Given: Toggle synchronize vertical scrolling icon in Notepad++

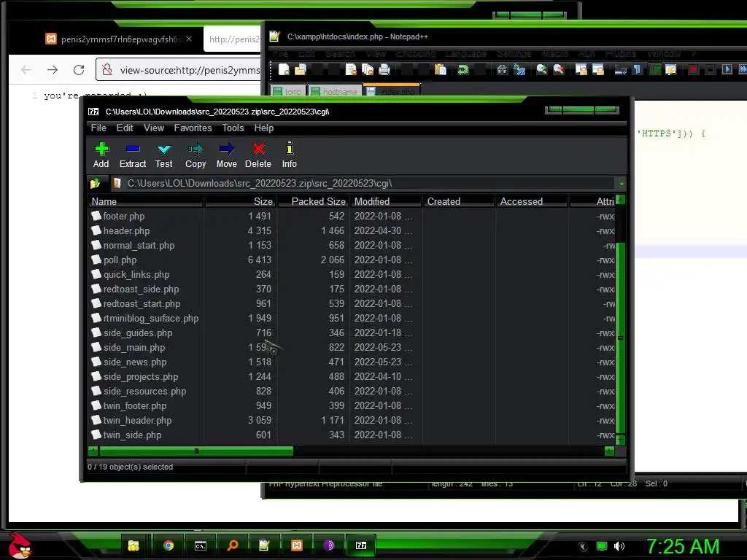Looking at the screenshot, I should click(581, 69).
